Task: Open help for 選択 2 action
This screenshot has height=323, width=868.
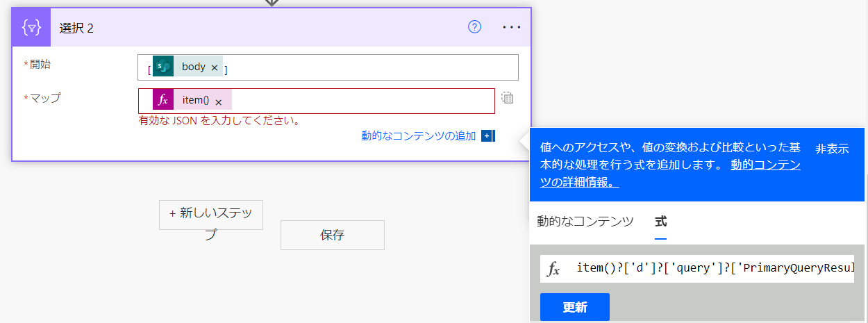Action: pyautogui.click(x=475, y=27)
